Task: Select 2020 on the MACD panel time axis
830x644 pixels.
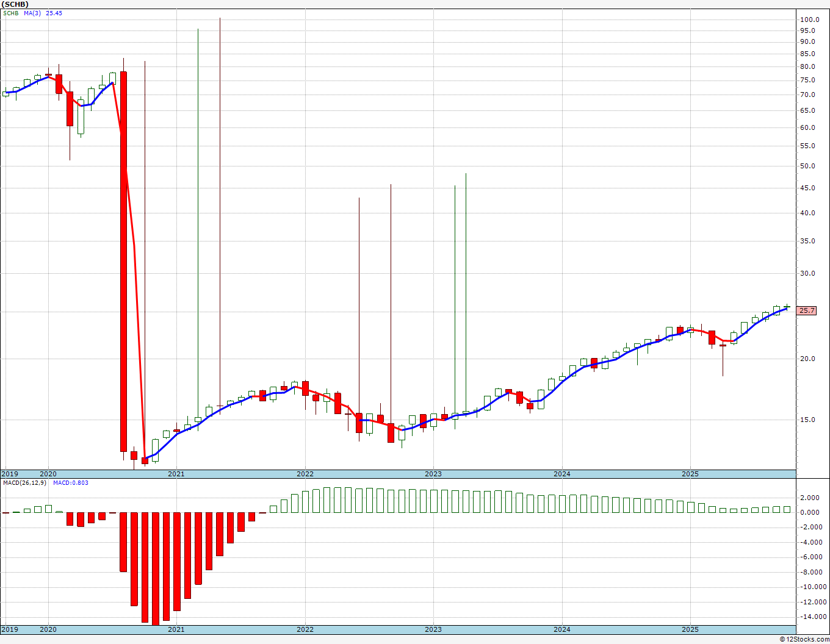Action: point(48,629)
